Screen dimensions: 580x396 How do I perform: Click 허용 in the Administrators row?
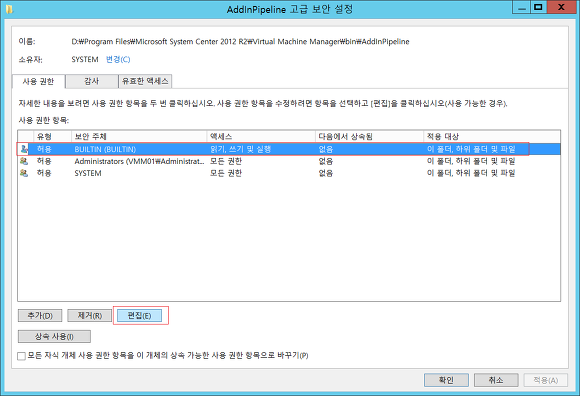click(44, 161)
